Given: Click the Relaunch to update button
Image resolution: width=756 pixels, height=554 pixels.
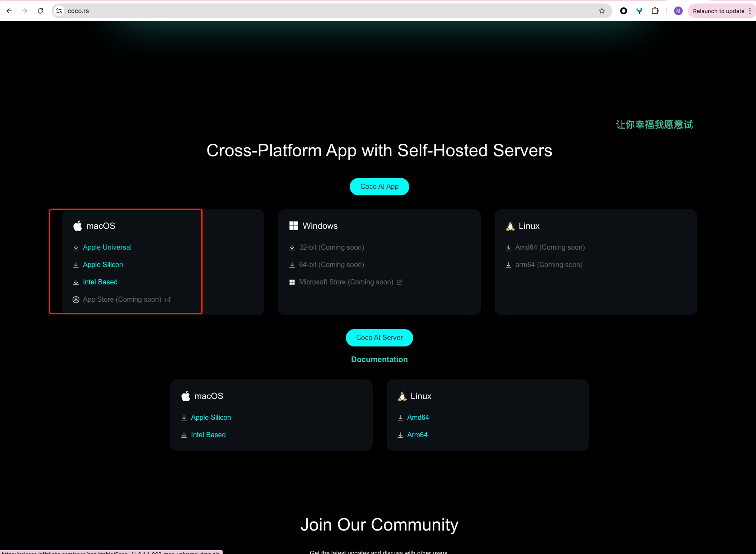Looking at the screenshot, I should coord(718,11).
